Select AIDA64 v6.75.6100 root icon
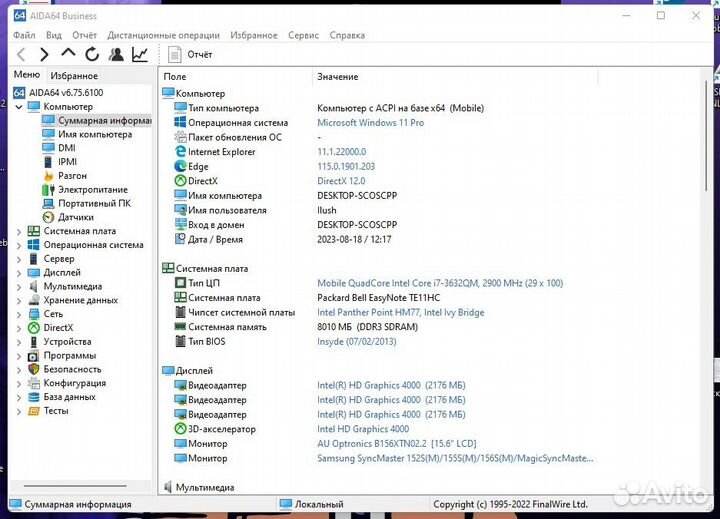Screen dimensions: 720x519 [19, 93]
